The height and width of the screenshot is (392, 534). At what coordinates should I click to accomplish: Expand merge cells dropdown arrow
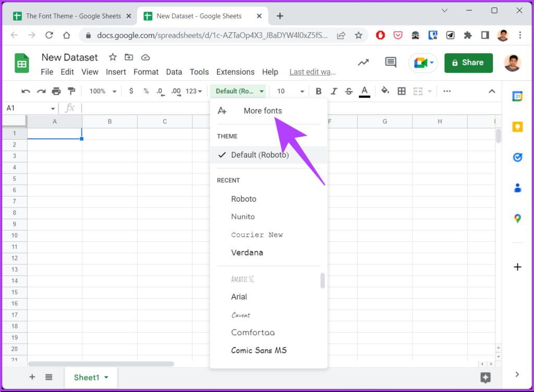[x=430, y=91]
